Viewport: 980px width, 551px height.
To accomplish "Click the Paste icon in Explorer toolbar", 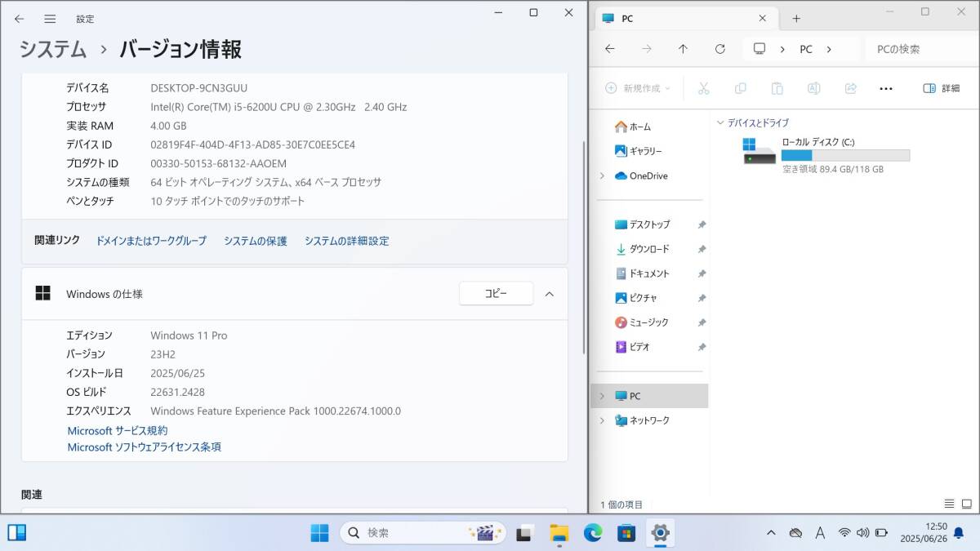I will tap(777, 88).
